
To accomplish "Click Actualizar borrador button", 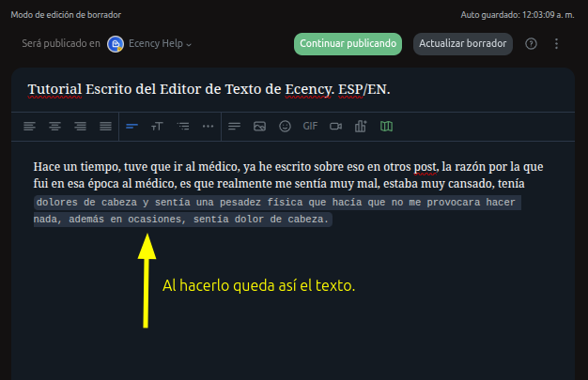I will pos(463,44).
